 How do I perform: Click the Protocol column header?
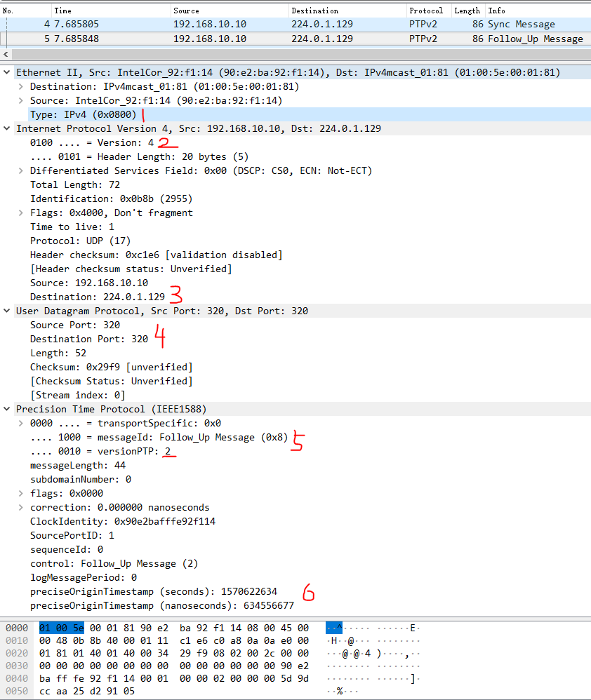(425, 10)
